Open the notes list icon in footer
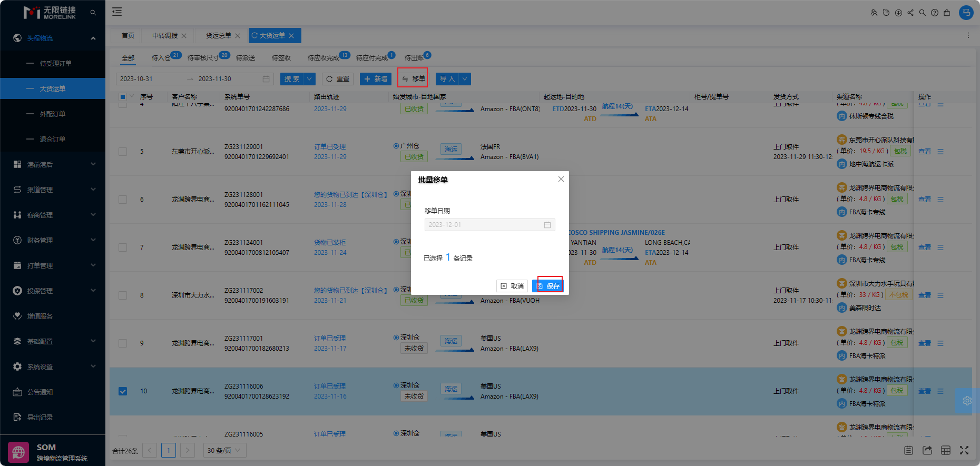The width and height of the screenshot is (980, 466). click(x=908, y=450)
